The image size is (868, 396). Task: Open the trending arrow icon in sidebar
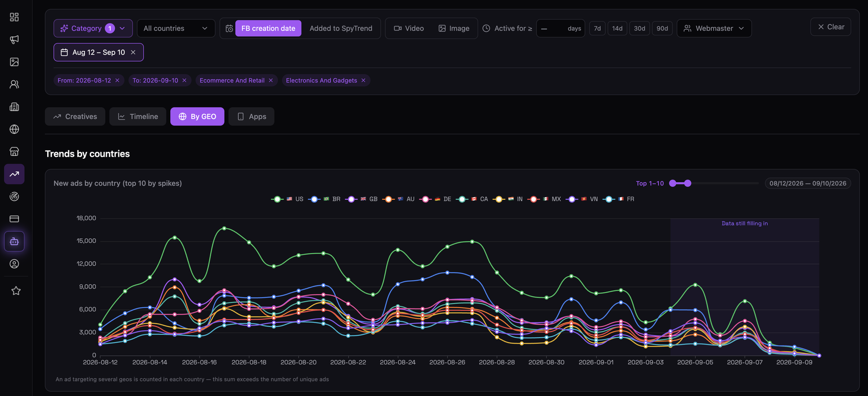[x=14, y=174]
